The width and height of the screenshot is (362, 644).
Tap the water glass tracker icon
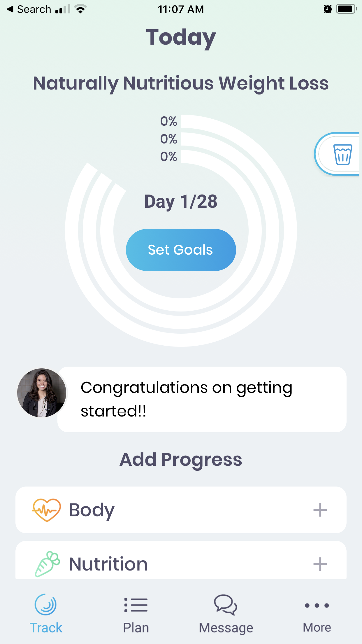342,154
